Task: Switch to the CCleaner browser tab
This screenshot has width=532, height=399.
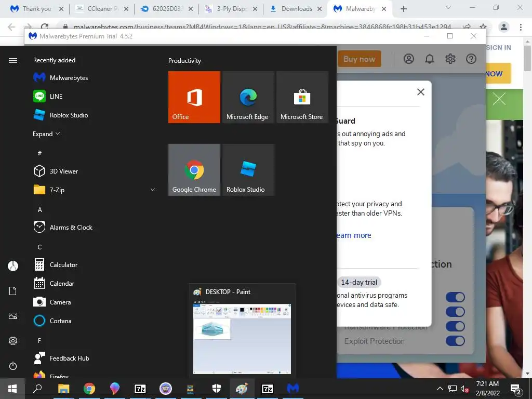Action: tap(102, 9)
